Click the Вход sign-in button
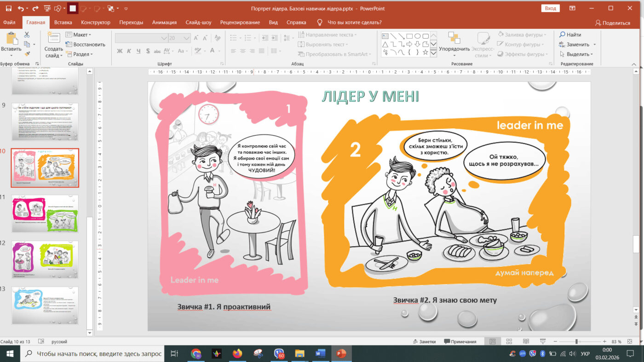The width and height of the screenshot is (644, 362). point(550,8)
